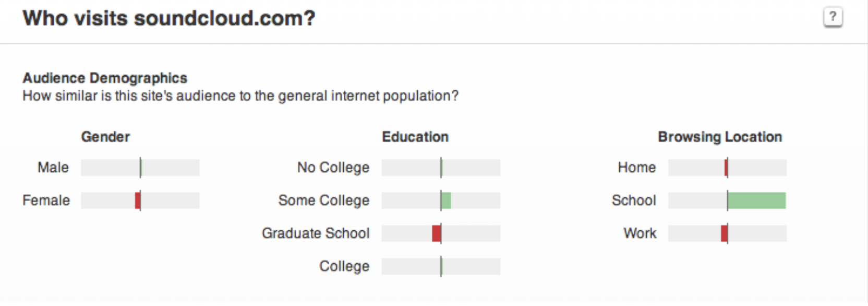Click the Gender column heading

pyautogui.click(x=105, y=137)
